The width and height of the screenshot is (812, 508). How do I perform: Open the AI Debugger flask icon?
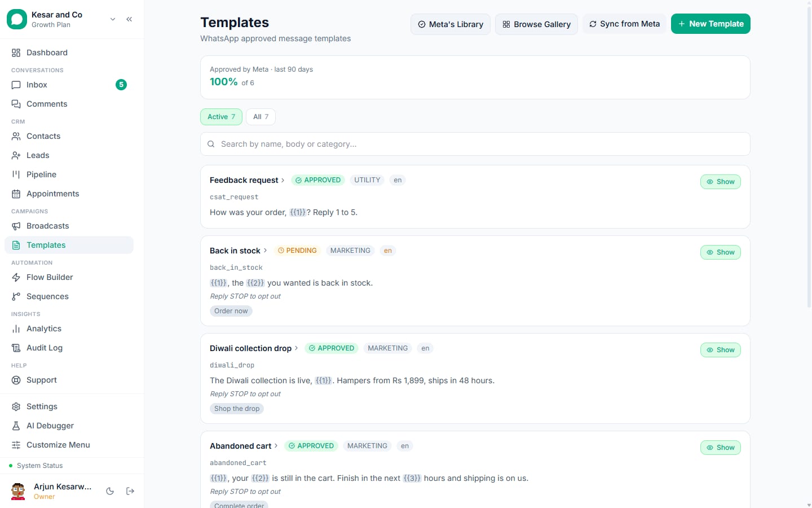tap(16, 426)
